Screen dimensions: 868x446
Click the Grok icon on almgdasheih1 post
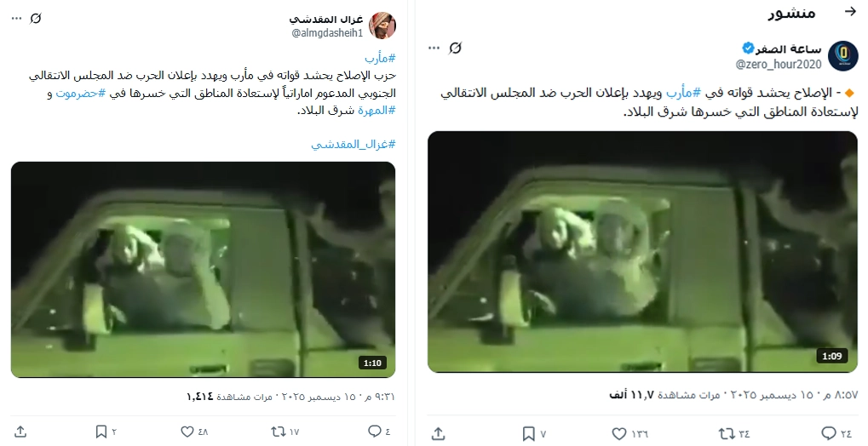(x=36, y=18)
